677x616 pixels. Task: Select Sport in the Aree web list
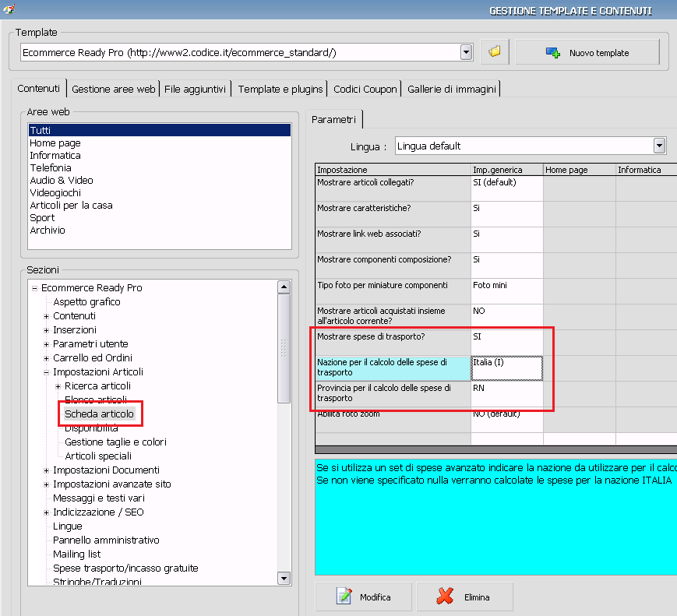(x=160, y=218)
